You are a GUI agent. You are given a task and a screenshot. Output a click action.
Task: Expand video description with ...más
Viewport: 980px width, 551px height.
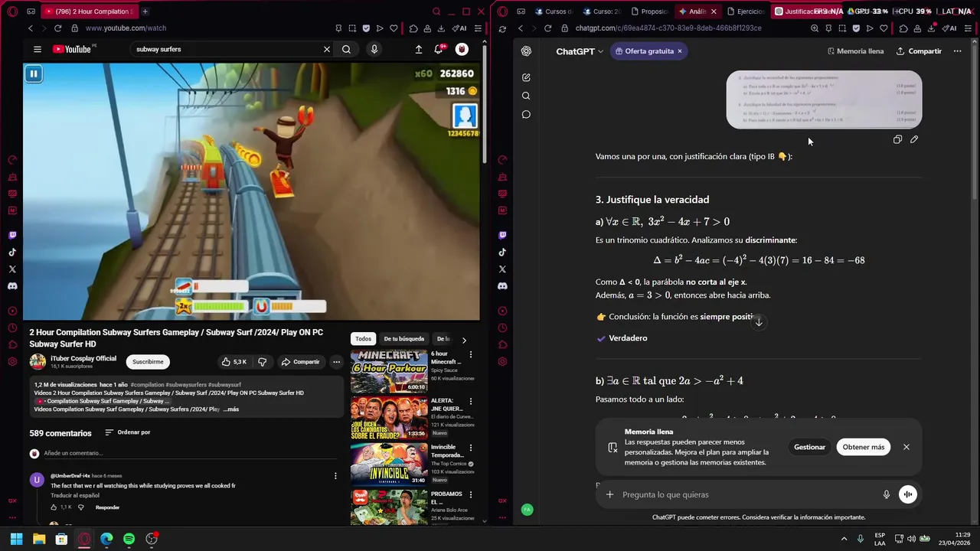point(230,409)
